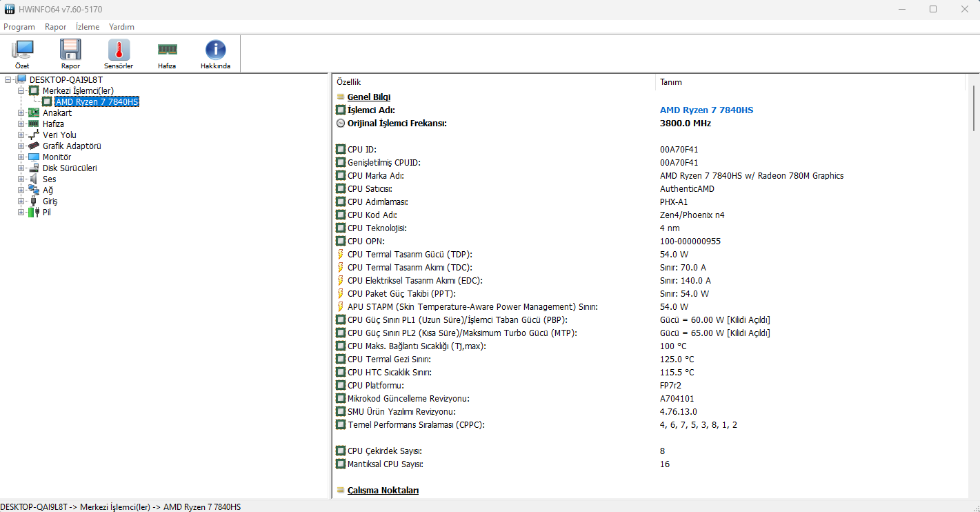Click the HWiNFO64 title bar app icon
The height and width of the screenshot is (512, 980).
coord(10,9)
